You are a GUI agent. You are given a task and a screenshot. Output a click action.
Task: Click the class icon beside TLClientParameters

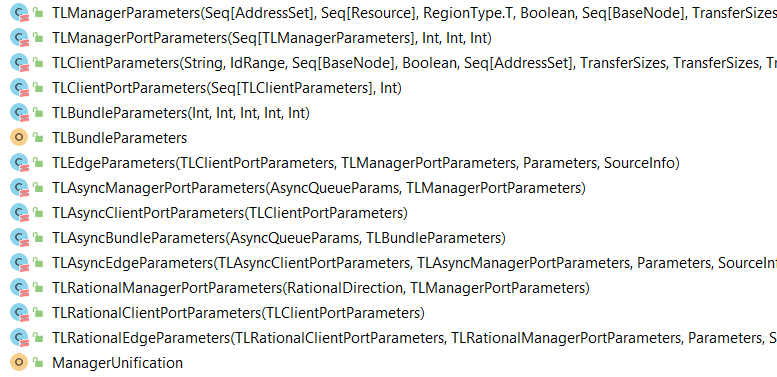tap(19, 62)
